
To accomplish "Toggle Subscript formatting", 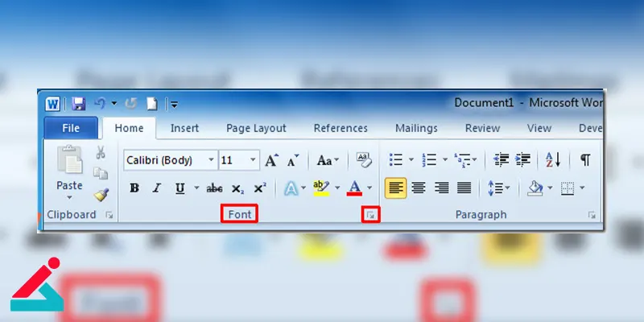I will (237, 189).
